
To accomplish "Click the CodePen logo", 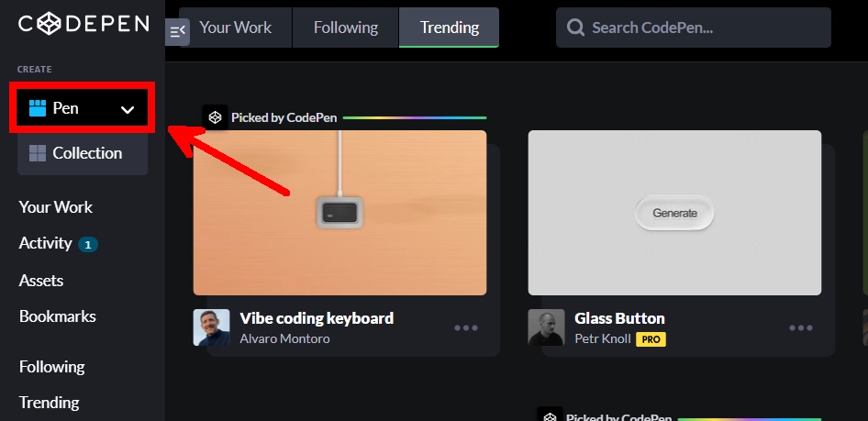I will click(83, 24).
